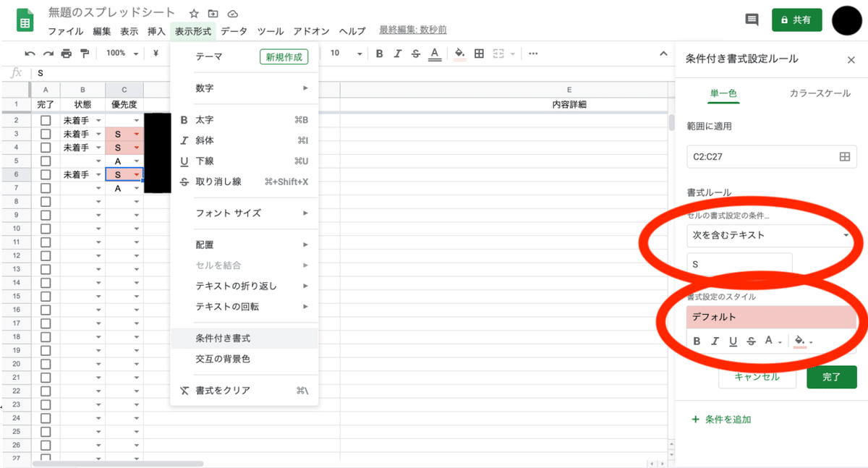Open 優先度 dropdown in cell C3

click(x=136, y=135)
